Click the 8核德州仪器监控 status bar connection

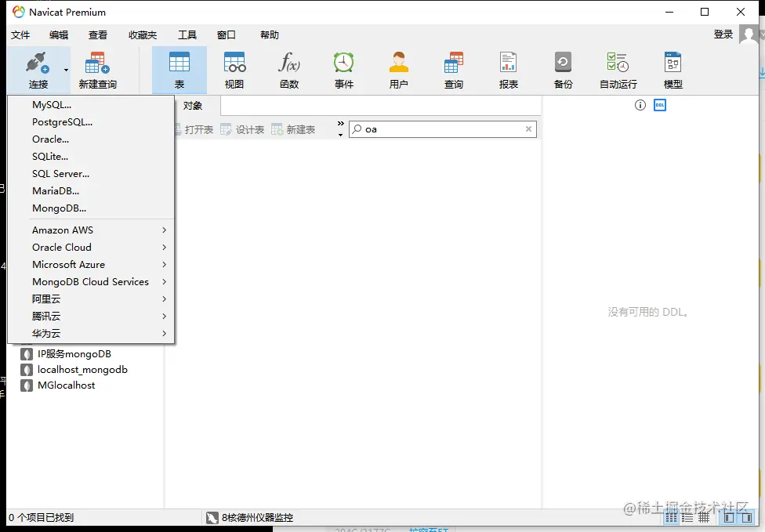tap(249, 518)
